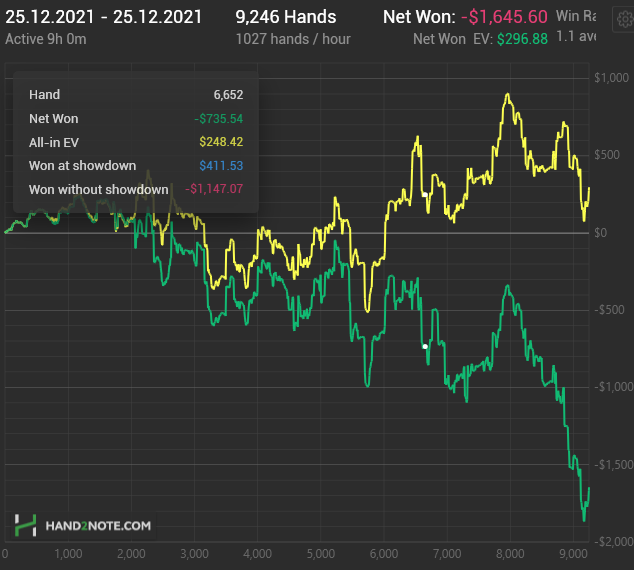Click the 8,000 x-axis label
Image resolution: width=634 pixels, height=570 pixels.
point(510,554)
